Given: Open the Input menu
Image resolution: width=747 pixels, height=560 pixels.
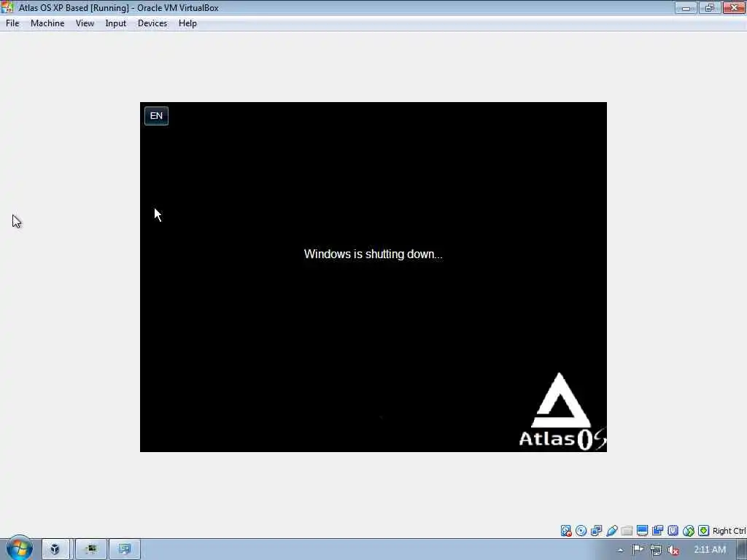Looking at the screenshot, I should coord(116,23).
